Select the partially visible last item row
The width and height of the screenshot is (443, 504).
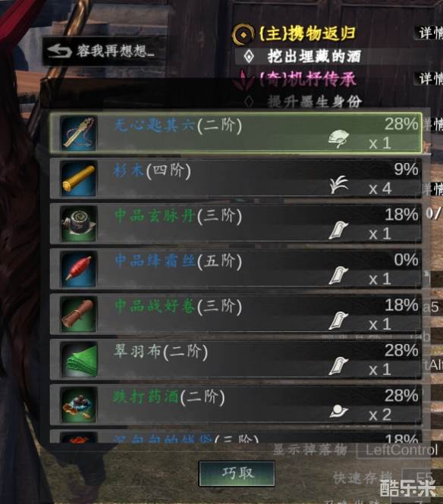click(235, 437)
